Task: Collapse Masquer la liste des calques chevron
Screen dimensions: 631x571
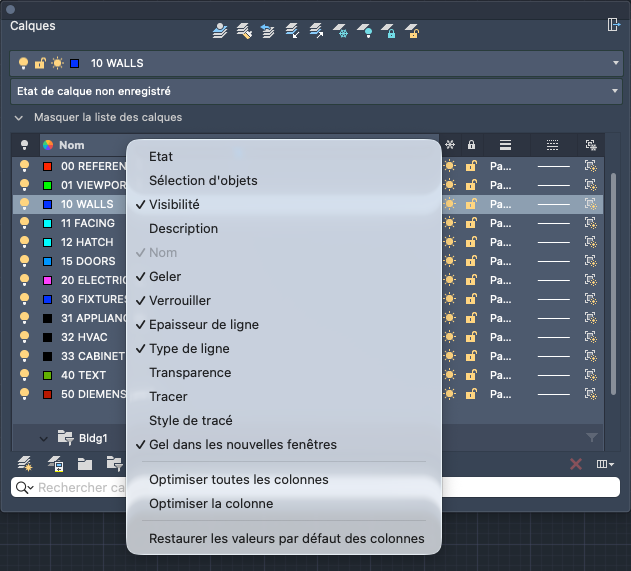Action: [x=19, y=117]
